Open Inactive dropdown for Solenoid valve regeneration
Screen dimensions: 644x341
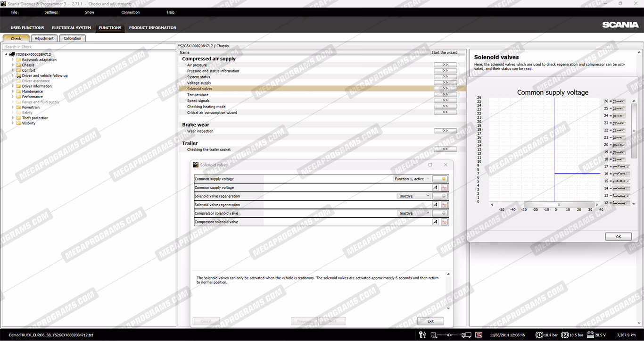pos(414,196)
